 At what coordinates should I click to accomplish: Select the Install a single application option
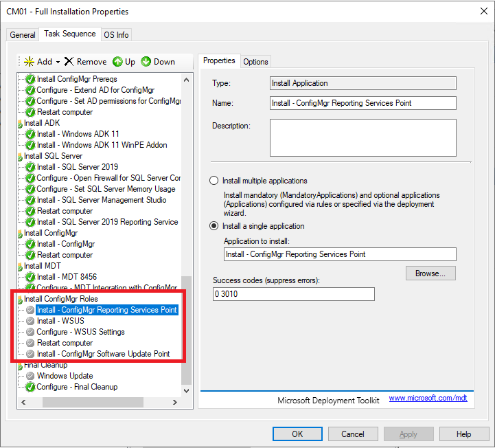pyautogui.click(x=214, y=226)
